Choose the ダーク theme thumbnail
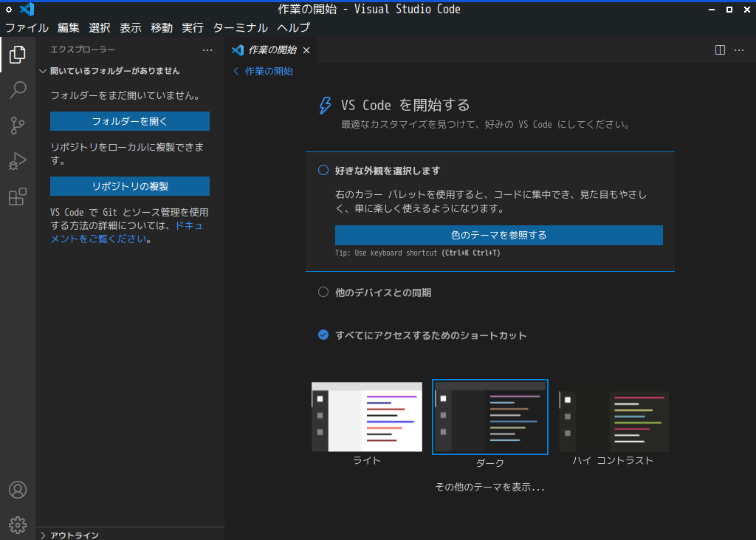Viewport: 756px width, 540px height. [490, 417]
